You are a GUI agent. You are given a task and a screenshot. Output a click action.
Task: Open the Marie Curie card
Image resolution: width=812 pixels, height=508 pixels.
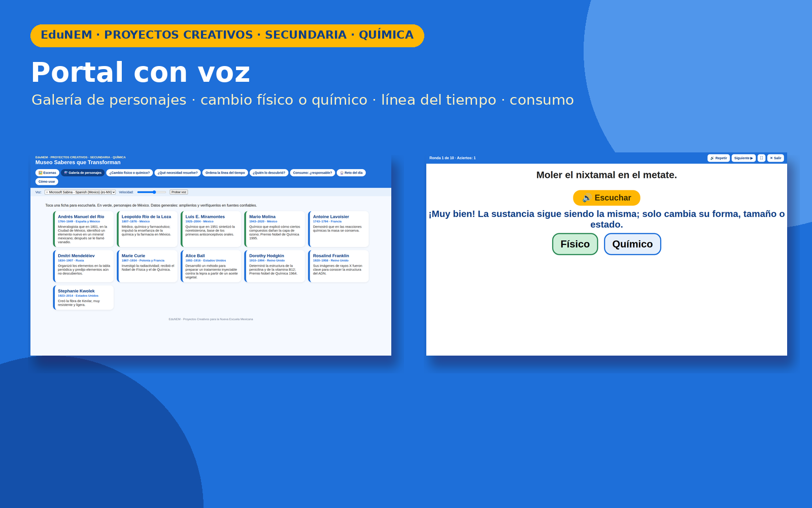coord(147,266)
